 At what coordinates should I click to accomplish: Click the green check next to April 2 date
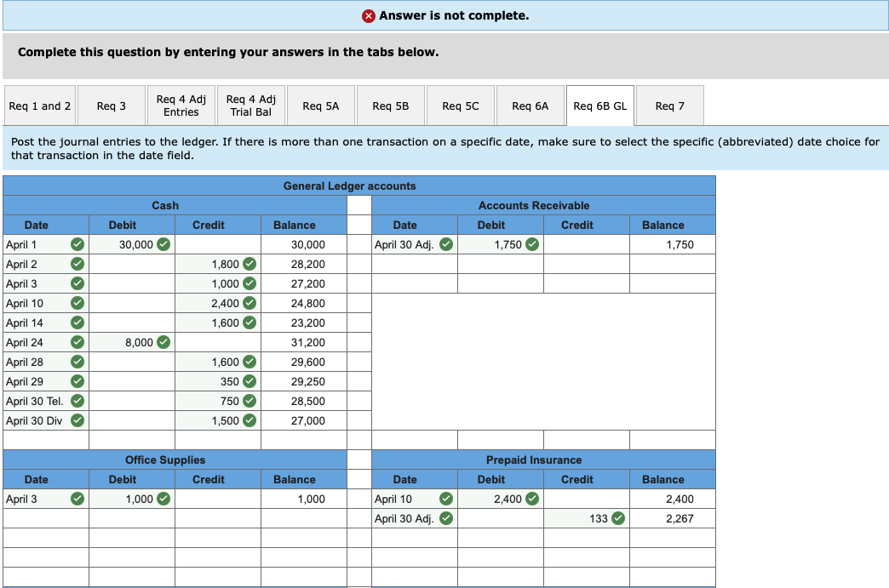click(x=77, y=264)
